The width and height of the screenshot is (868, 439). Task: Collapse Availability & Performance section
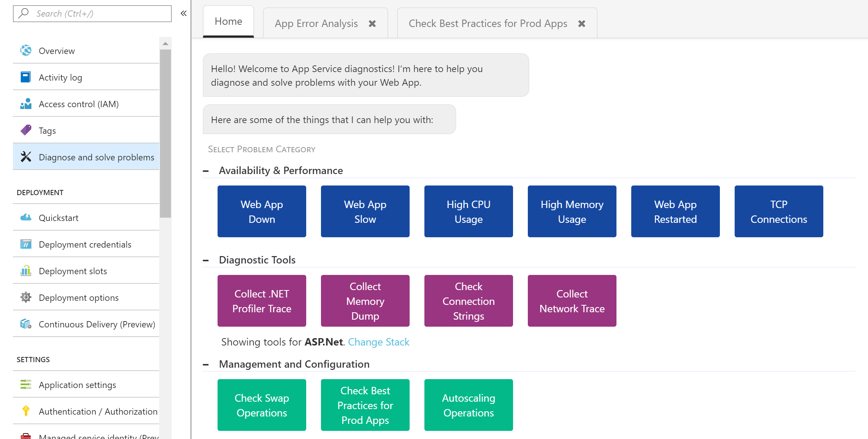(206, 171)
